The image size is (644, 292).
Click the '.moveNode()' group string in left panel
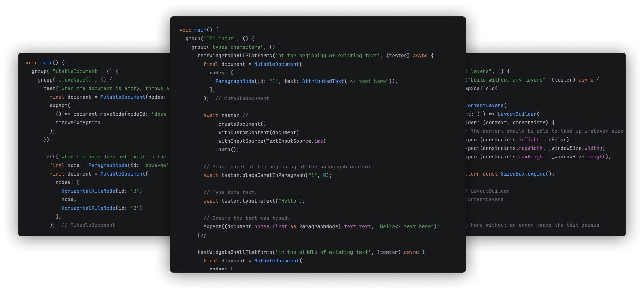pos(75,80)
